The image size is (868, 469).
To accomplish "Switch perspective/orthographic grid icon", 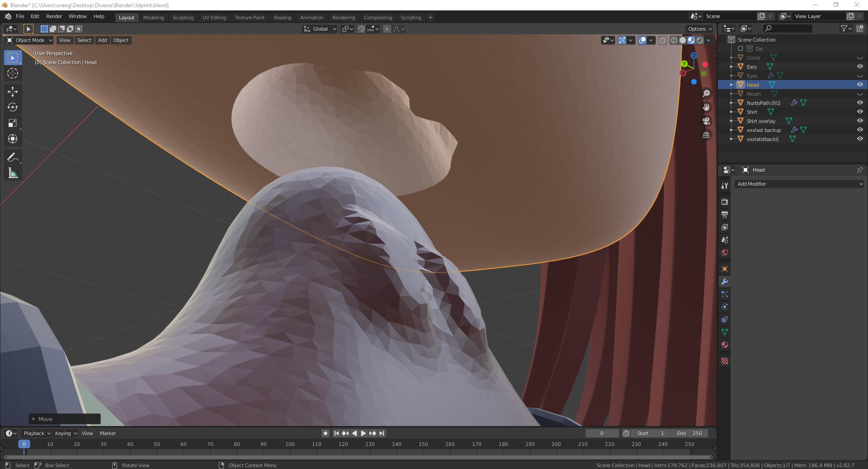I will (706, 135).
